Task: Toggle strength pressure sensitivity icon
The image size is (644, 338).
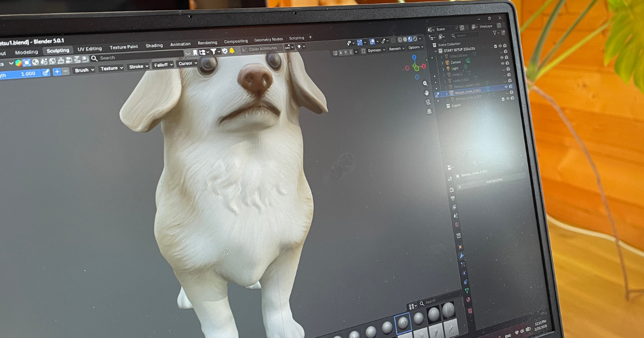Action: pyautogui.click(x=46, y=72)
